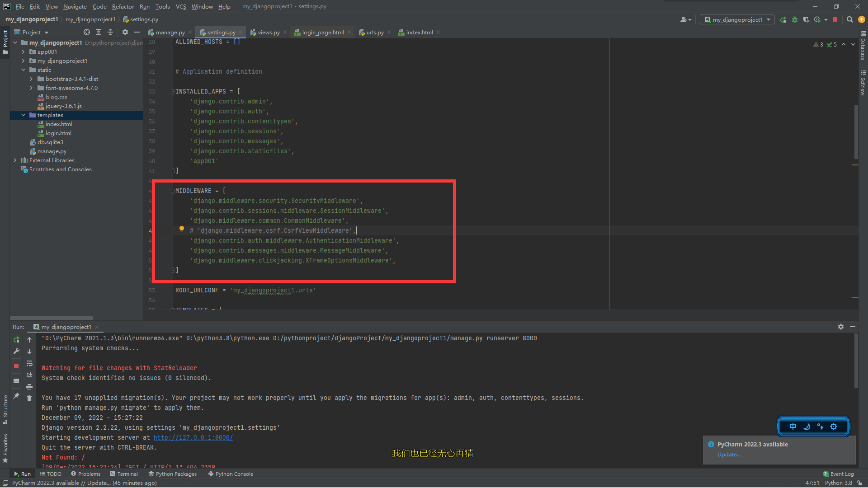
Task: Clear console with trash icon
Action: 29,398
